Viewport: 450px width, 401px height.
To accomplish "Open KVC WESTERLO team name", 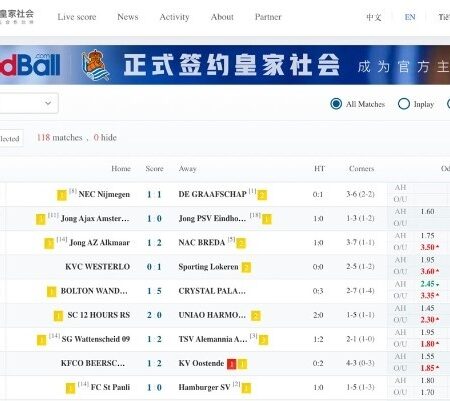I will tap(97, 267).
